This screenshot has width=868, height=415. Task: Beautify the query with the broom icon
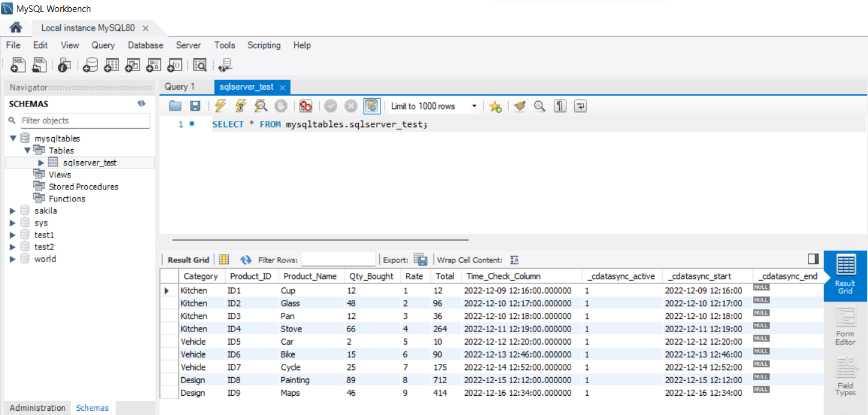pos(519,106)
